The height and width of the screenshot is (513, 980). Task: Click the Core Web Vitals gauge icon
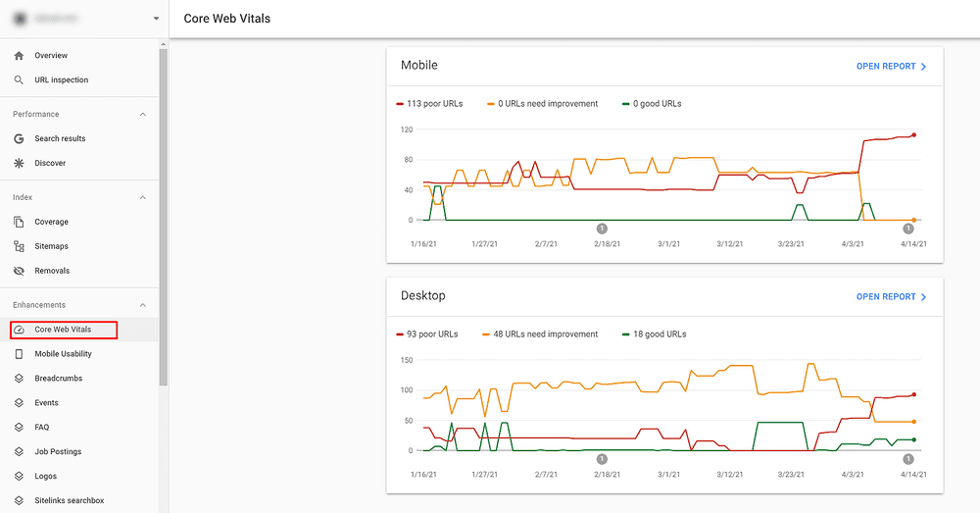19,330
